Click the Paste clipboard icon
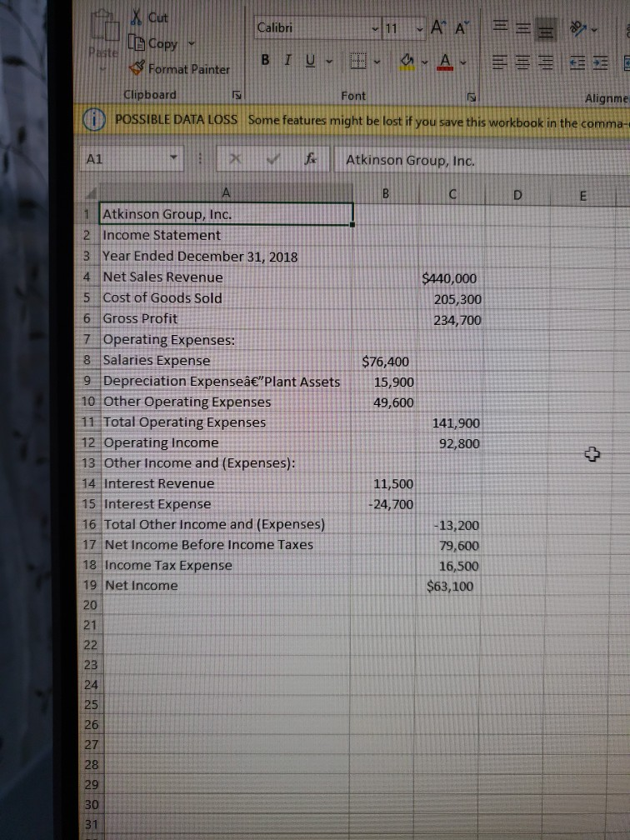This screenshot has height=840, width=630. 104,27
